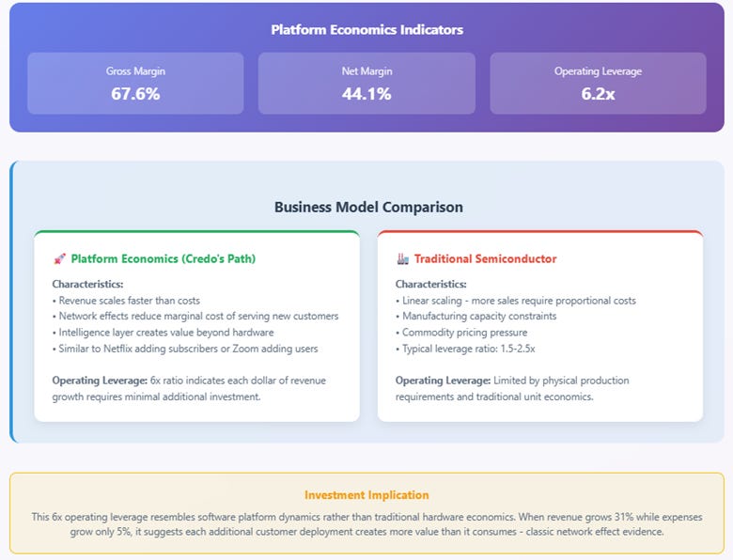
Task: Click the Traditional Semiconductor title
Action: click(485, 259)
